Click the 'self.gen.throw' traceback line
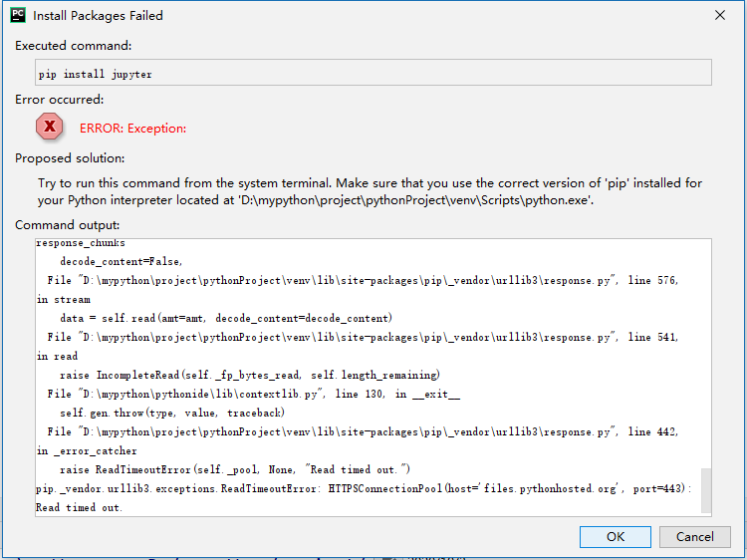 [172, 413]
